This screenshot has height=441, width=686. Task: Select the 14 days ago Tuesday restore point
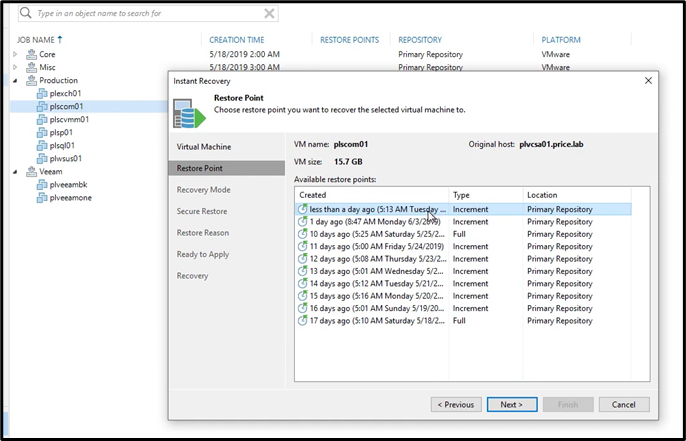[x=463, y=284]
